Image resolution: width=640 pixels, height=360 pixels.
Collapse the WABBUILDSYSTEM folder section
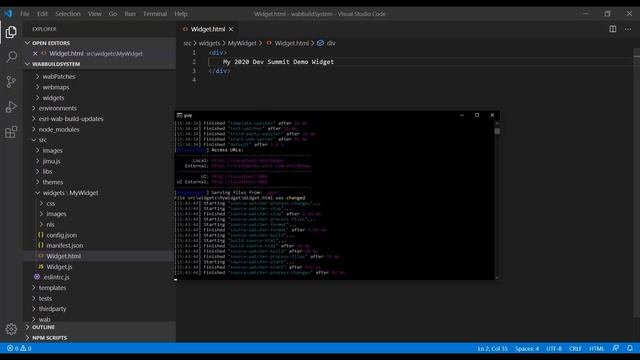coord(100,64)
